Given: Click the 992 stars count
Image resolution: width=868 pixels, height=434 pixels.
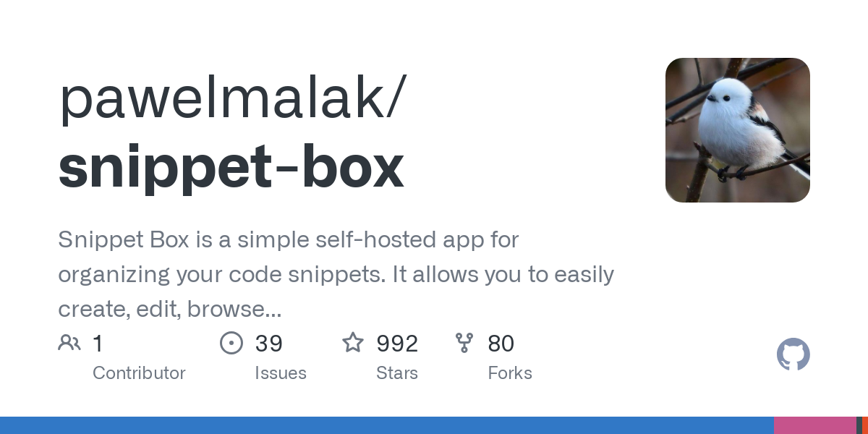Looking at the screenshot, I should (397, 344).
